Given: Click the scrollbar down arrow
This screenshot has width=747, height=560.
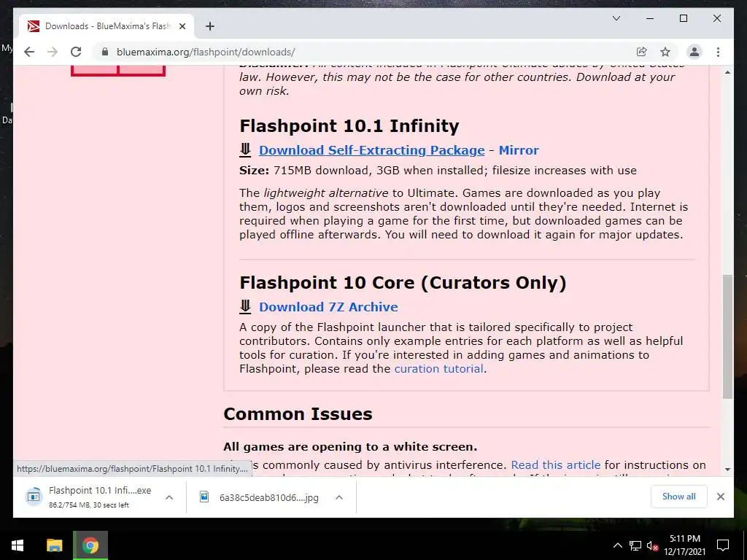Looking at the screenshot, I should coord(727,469).
